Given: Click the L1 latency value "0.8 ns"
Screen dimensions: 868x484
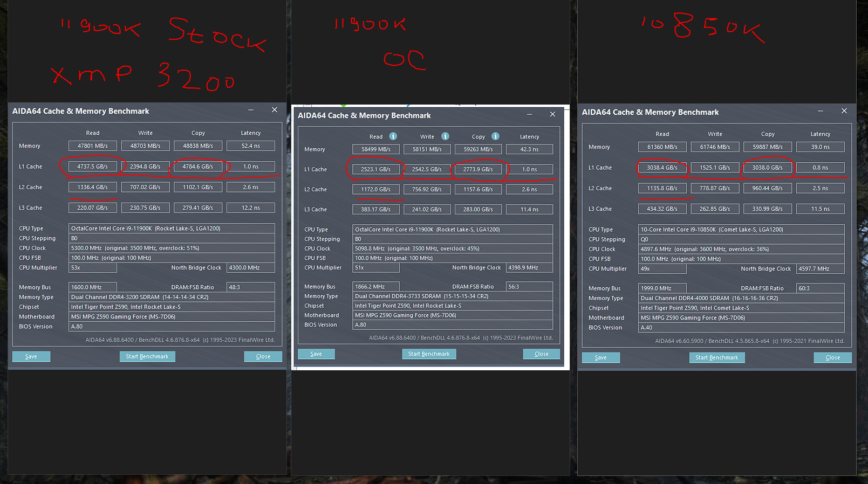Looking at the screenshot, I should click(x=821, y=168).
